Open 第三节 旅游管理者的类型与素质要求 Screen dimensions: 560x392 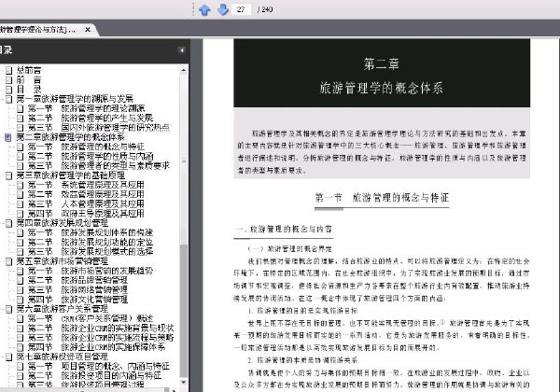coord(99,166)
